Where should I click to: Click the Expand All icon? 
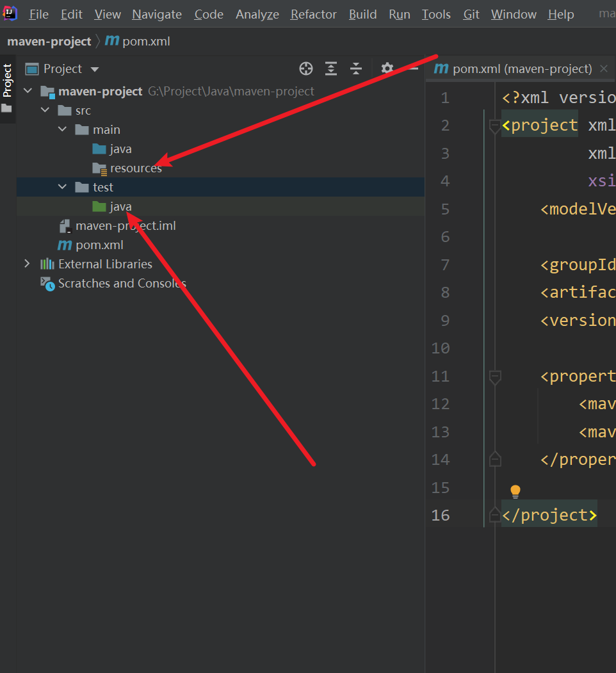(x=331, y=69)
